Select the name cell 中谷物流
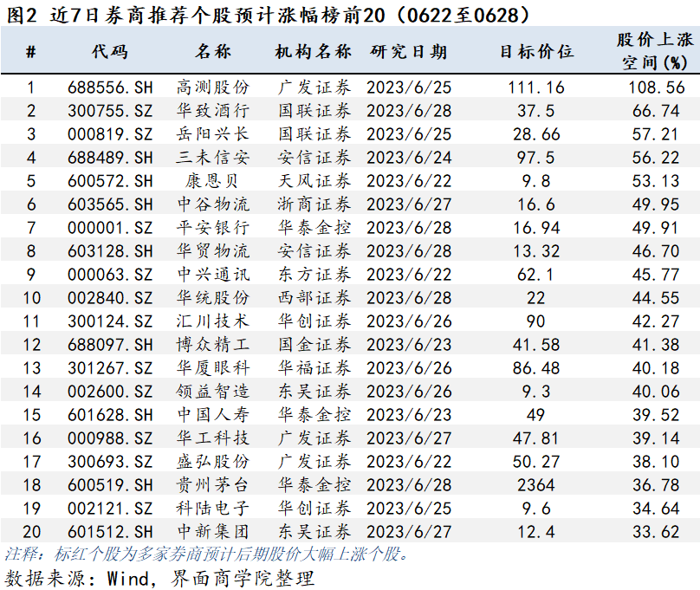The height and width of the screenshot is (590, 700). click(x=213, y=204)
